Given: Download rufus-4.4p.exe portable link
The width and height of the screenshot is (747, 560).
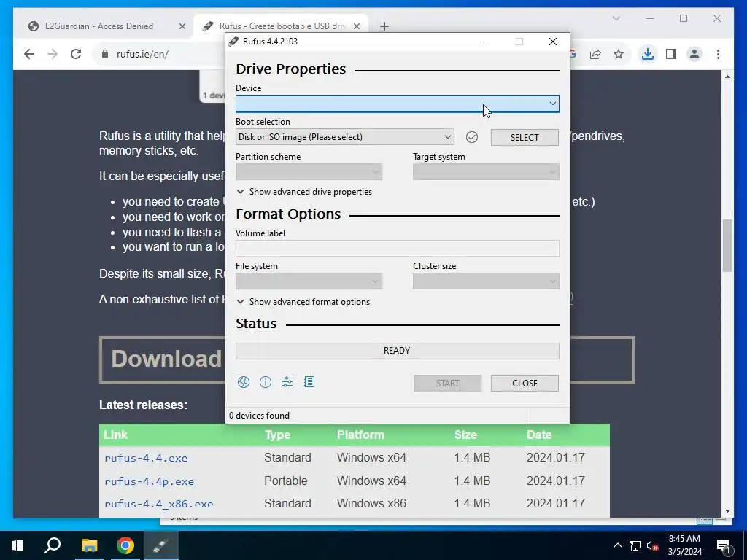Looking at the screenshot, I should coord(149,481).
